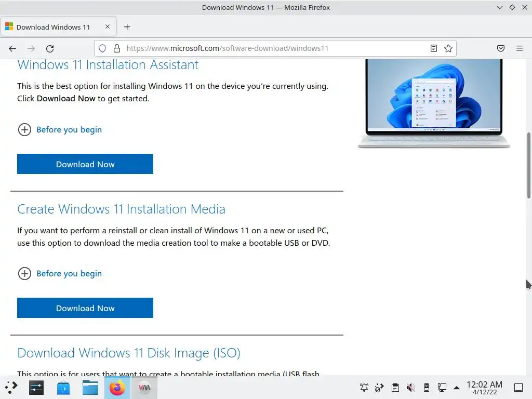Click the Windows 11 Installation Assistant heading

pyautogui.click(x=108, y=65)
